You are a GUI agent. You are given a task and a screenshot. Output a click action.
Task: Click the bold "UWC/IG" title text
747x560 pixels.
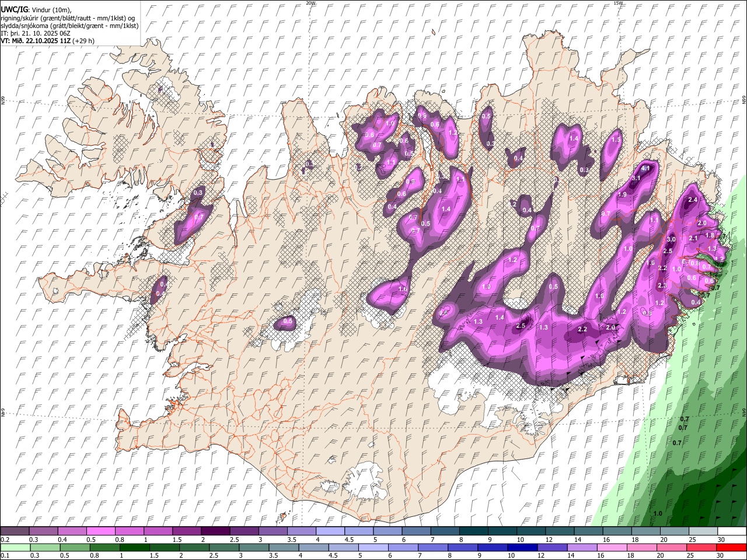pyautogui.click(x=13, y=9)
